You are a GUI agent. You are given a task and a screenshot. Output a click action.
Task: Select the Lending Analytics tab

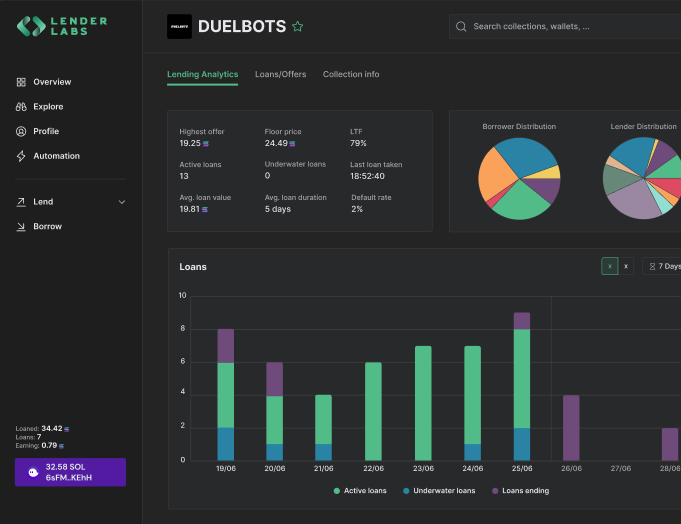202,75
